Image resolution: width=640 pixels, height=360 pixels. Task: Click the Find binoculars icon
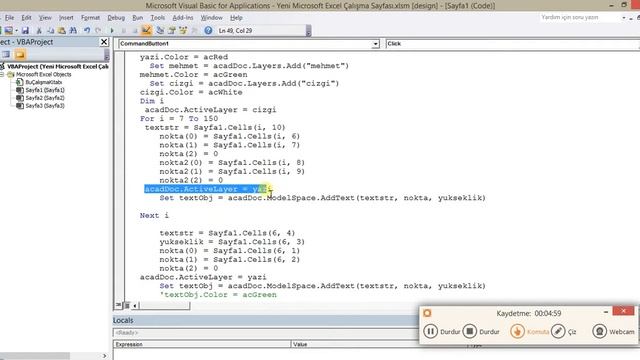tap(73, 31)
